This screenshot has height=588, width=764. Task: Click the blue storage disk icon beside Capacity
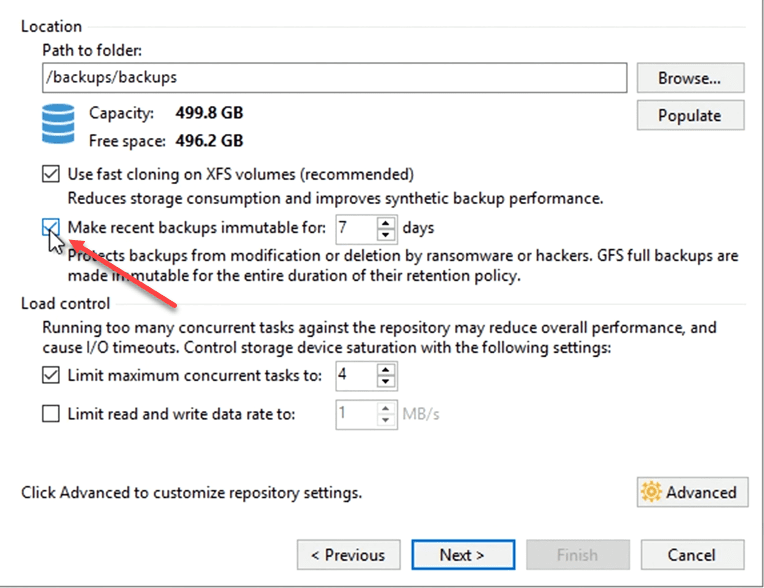pos(59,126)
